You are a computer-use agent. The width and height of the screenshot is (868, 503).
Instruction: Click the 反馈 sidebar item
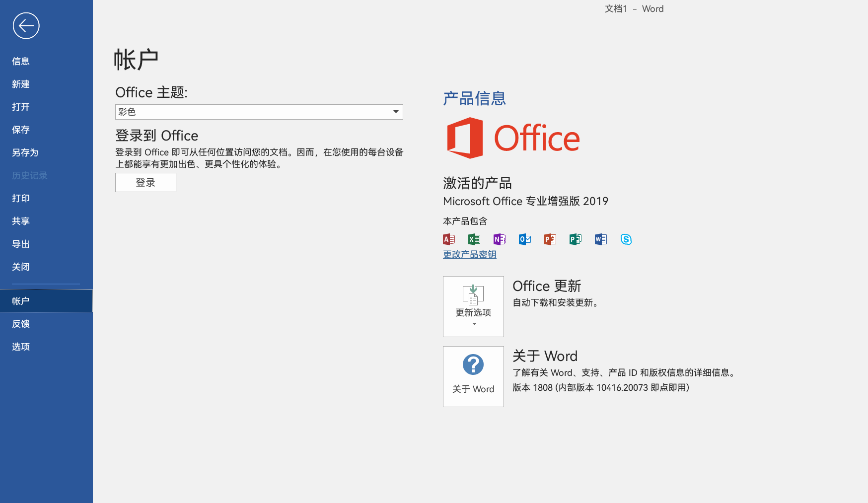coord(21,324)
